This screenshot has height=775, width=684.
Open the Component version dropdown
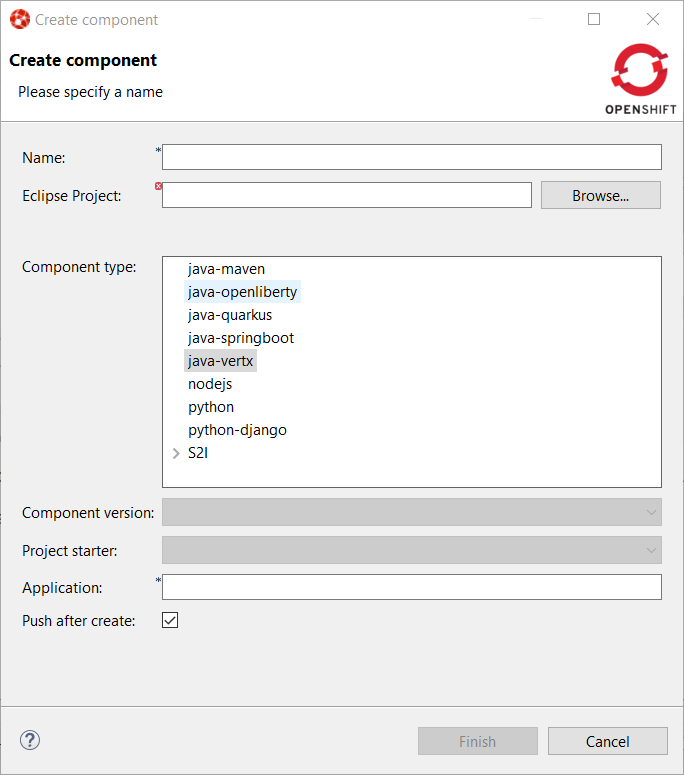412,512
